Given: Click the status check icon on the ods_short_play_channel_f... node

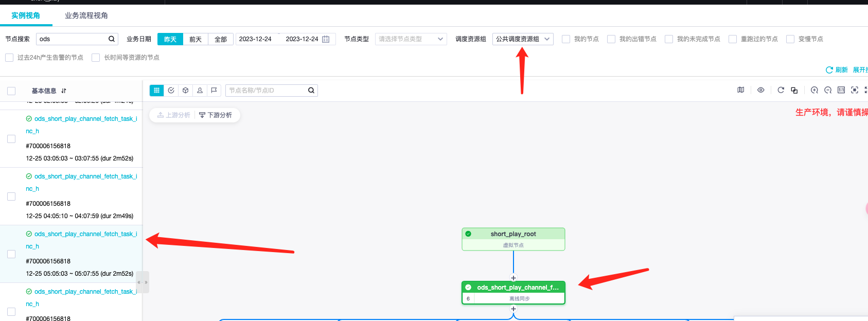Looking at the screenshot, I should coord(468,288).
